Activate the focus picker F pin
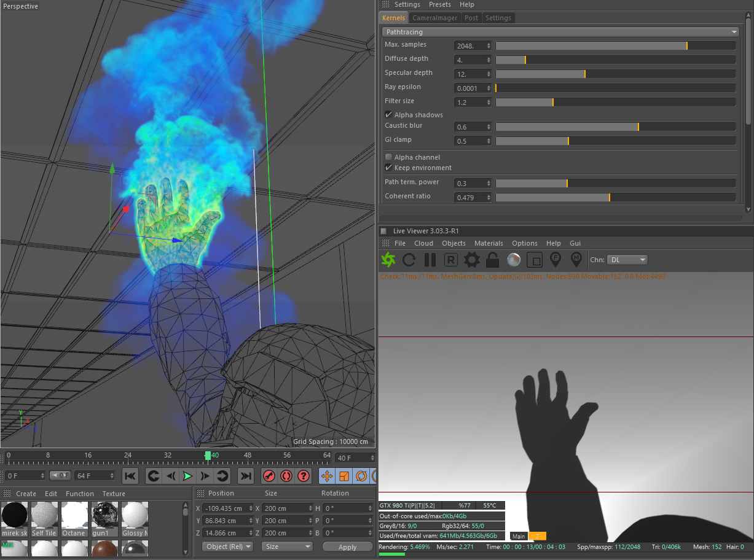The image size is (754, 560). pos(556,260)
